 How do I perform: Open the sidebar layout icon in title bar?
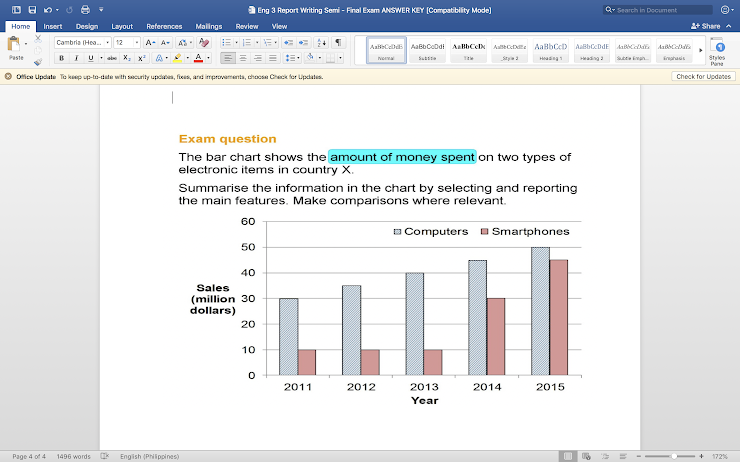click(x=17, y=9)
